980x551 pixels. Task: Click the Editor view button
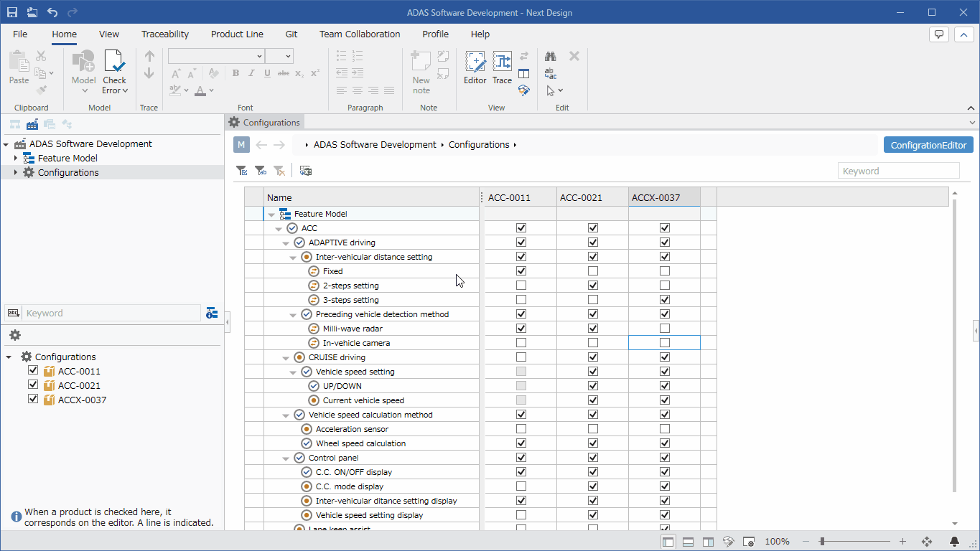(x=475, y=68)
